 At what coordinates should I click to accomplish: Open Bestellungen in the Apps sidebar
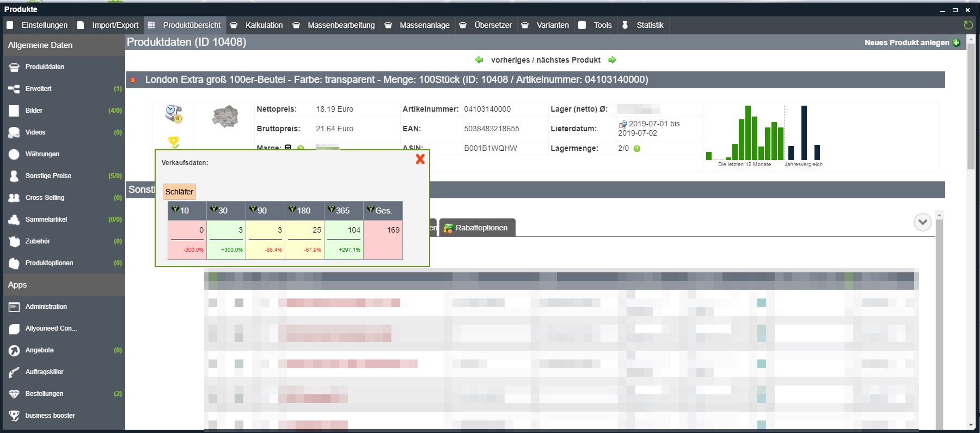[x=44, y=394]
